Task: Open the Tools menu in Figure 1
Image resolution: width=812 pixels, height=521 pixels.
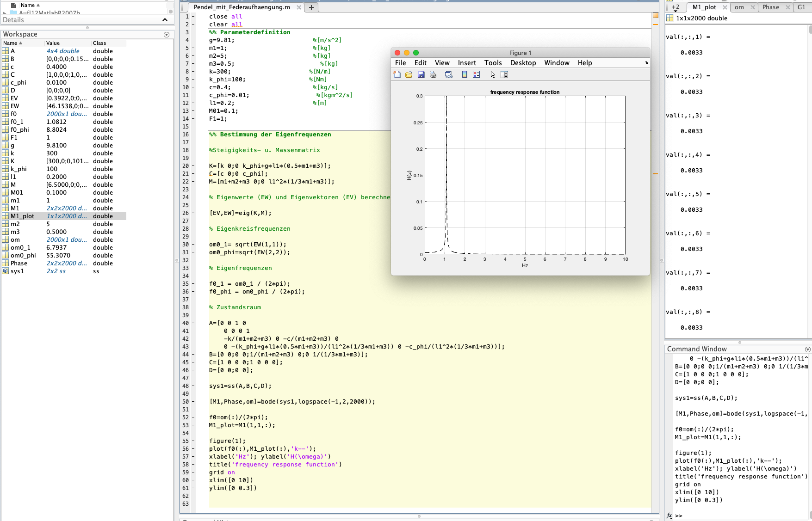Action: point(493,63)
